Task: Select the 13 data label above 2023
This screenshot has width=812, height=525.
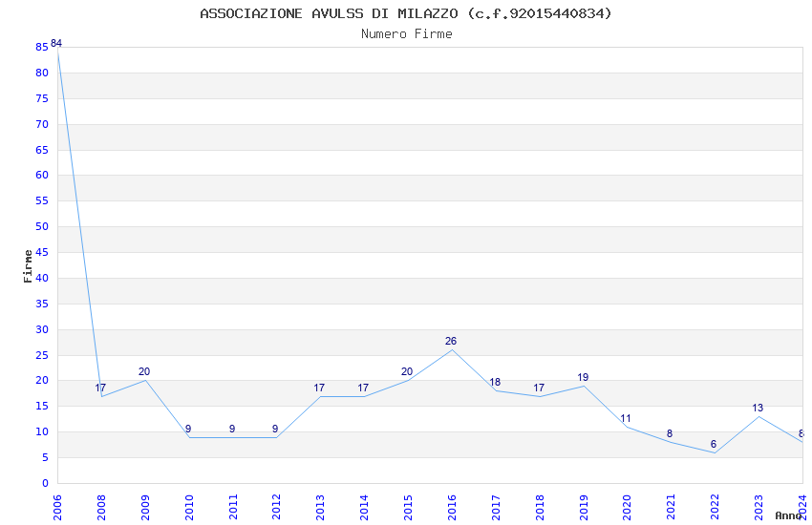Action: 758,408
